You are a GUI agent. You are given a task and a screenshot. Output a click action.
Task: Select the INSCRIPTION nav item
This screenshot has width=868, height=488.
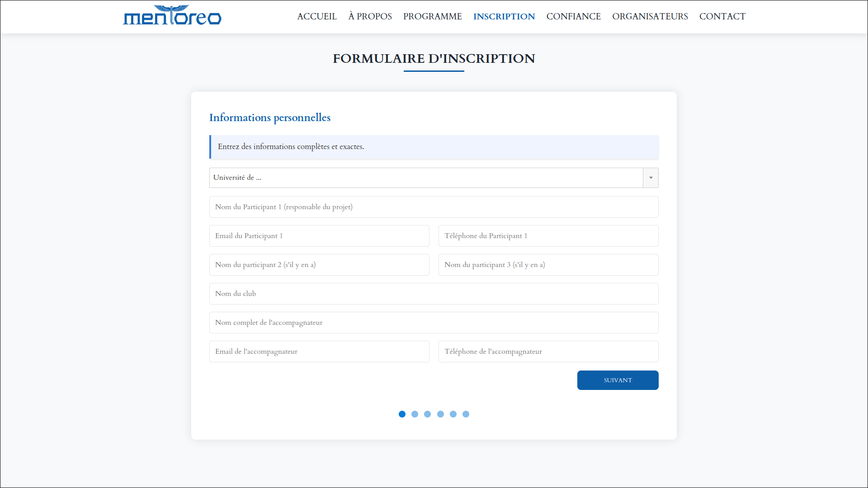tap(504, 17)
